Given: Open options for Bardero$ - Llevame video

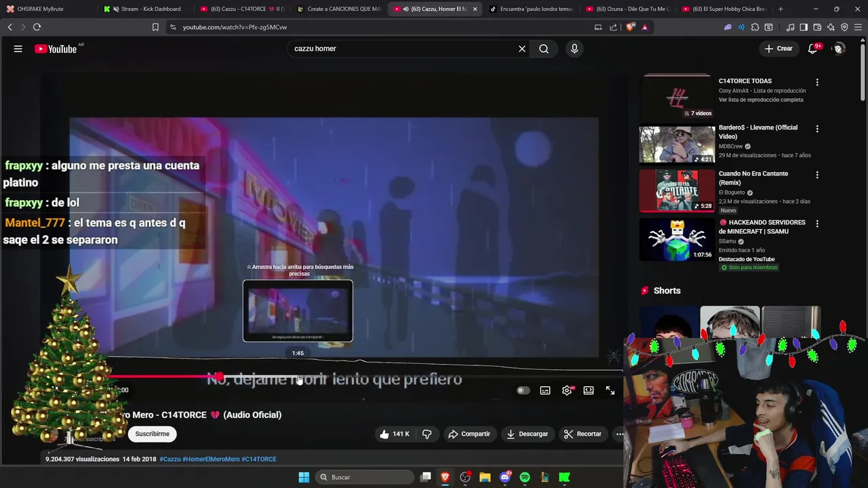Looking at the screenshot, I should tap(817, 129).
